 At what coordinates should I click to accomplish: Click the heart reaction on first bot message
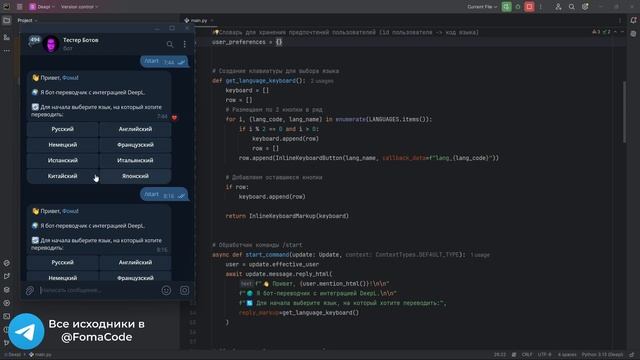tap(174, 118)
